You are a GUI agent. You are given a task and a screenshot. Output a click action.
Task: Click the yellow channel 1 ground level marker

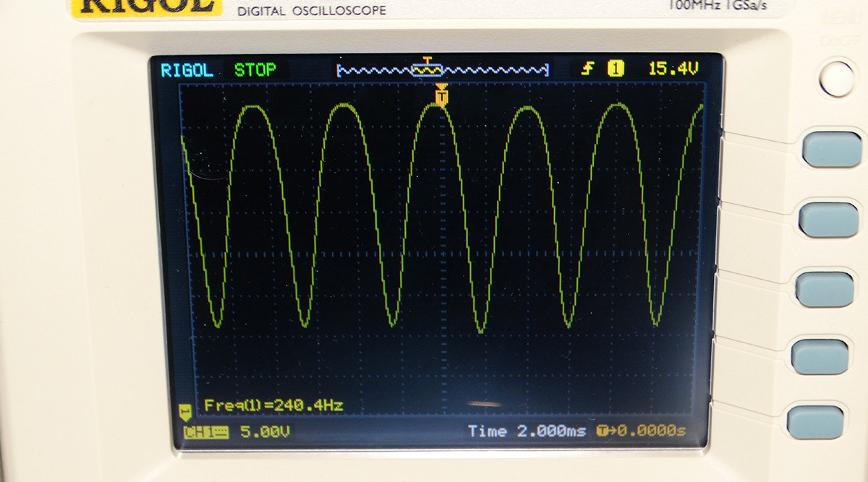coord(186,412)
